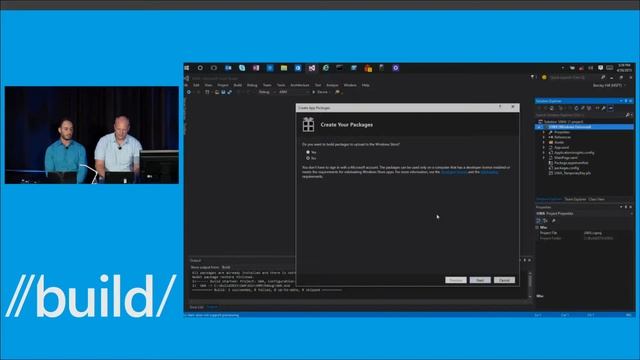This screenshot has height=360, width=640.
Task: Collapse the Misc properties category
Action: coord(537,227)
